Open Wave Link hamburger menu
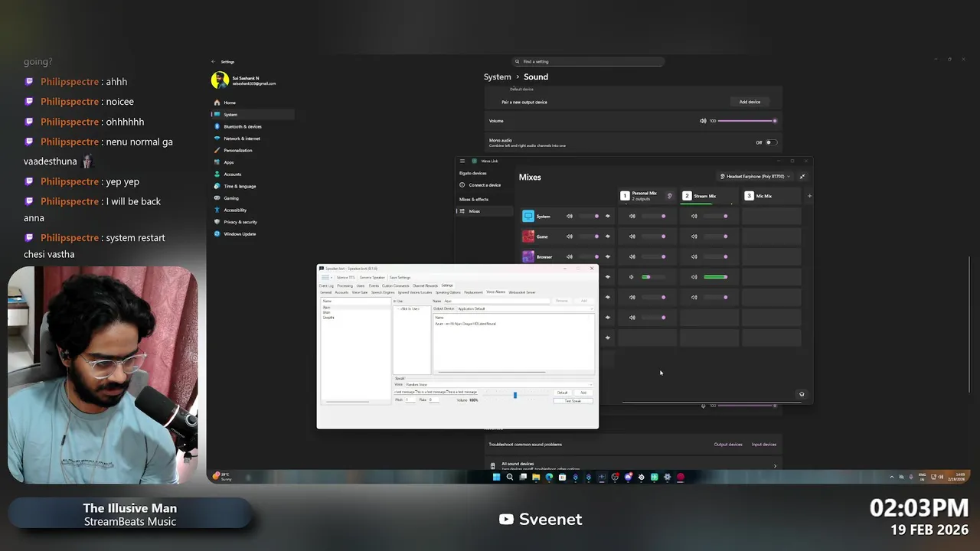This screenshot has height=551, width=980. [x=462, y=161]
